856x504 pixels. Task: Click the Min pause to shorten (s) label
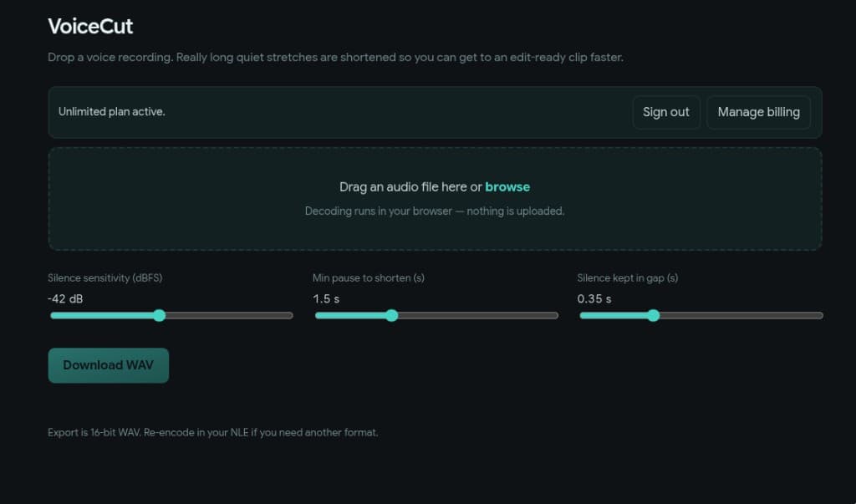(368, 277)
